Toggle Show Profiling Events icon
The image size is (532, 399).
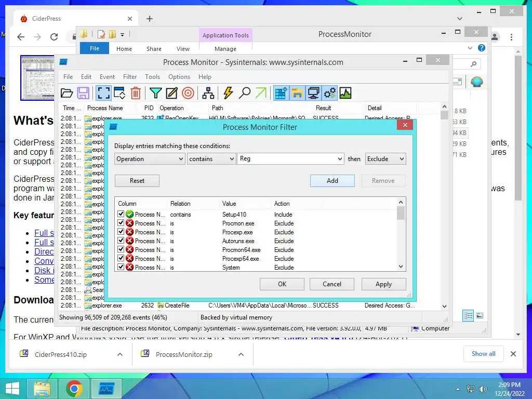click(345, 93)
